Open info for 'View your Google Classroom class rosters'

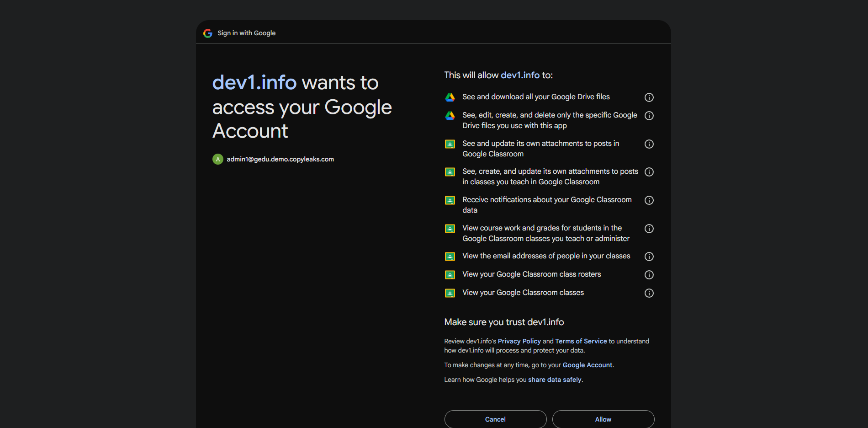[649, 275]
